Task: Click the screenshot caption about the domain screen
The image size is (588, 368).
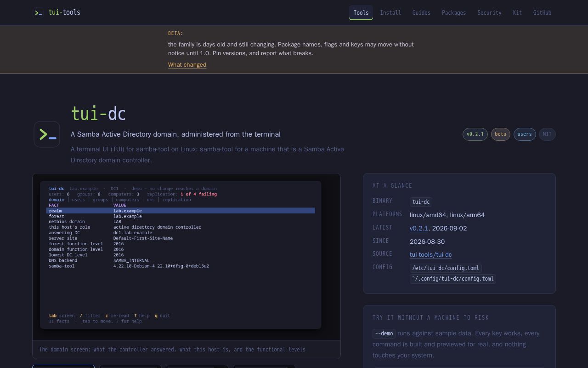Action: point(172,350)
